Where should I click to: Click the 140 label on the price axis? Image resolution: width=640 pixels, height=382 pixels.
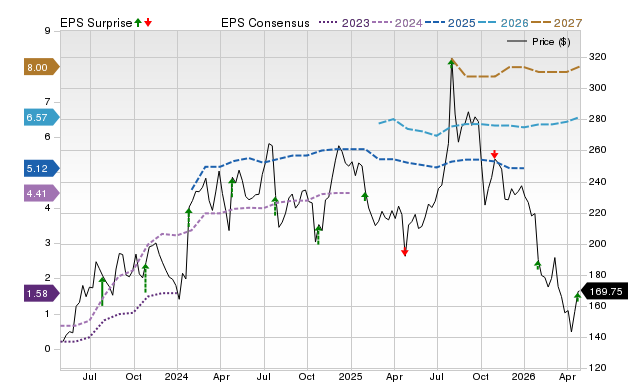(x=598, y=337)
